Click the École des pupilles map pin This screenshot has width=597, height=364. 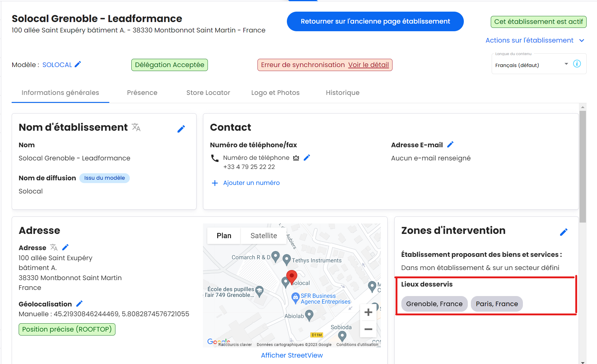(x=259, y=291)
